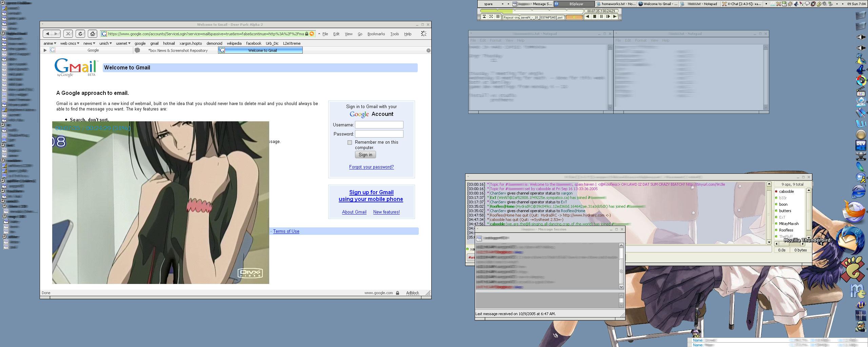Open the Bookmarks menu in Deer Park
The image size is (868, 347).
(x=376, y=34)
